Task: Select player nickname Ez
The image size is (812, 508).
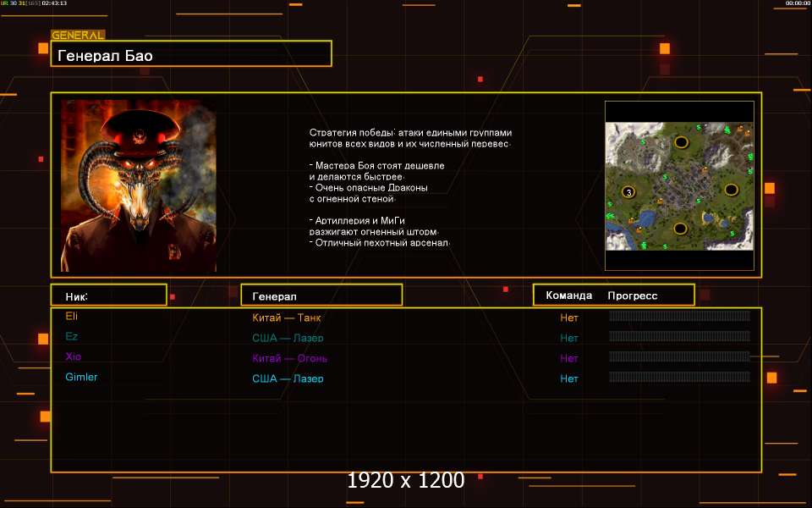Action: (71, 336)
